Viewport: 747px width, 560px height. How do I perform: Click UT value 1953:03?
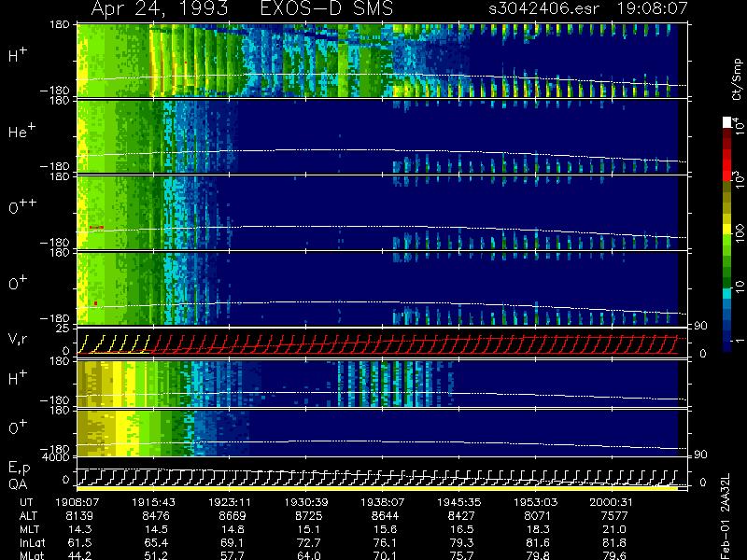coord(535,502)
